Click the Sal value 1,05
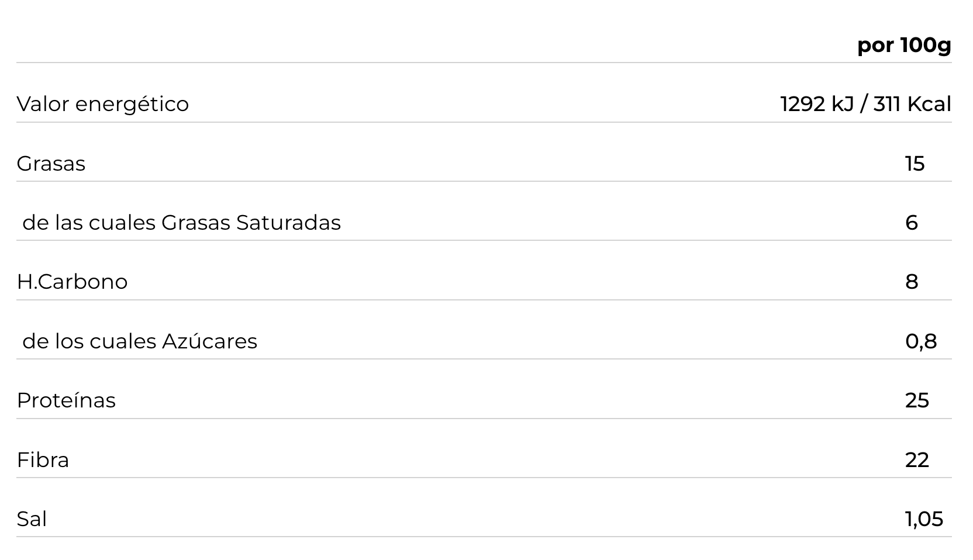Image resolution: width=973 pixels, height=560 pixels. 924,519
